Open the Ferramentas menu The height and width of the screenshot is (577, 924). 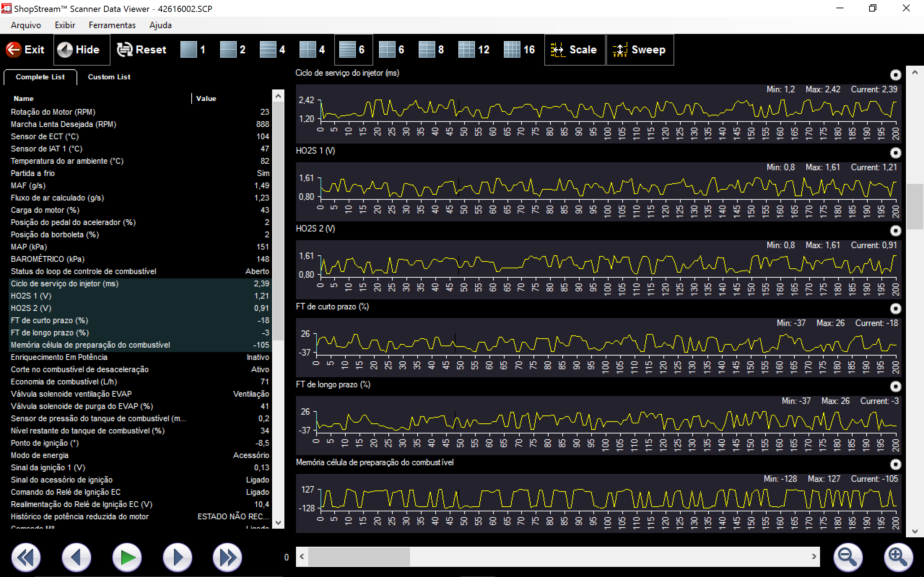pos(112,25)
